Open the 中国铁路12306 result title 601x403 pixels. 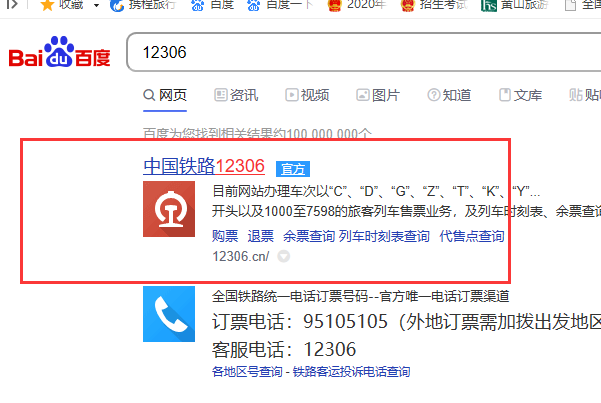204,166
